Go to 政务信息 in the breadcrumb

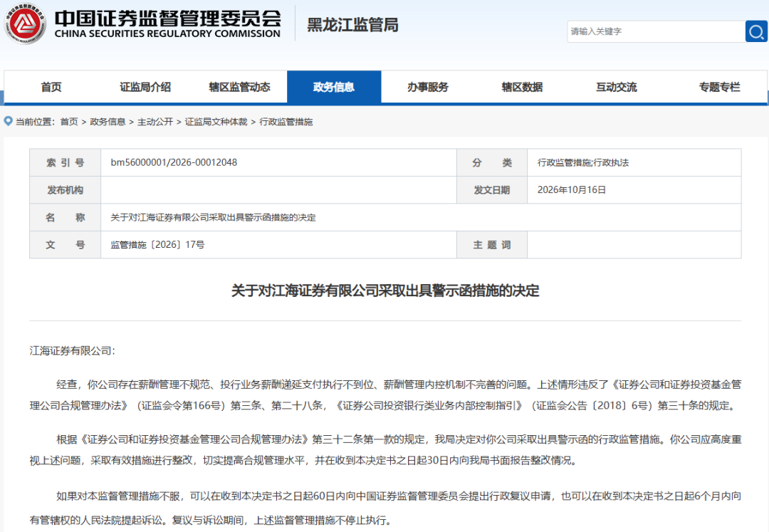pyautogui.click(x=108, y=122)
